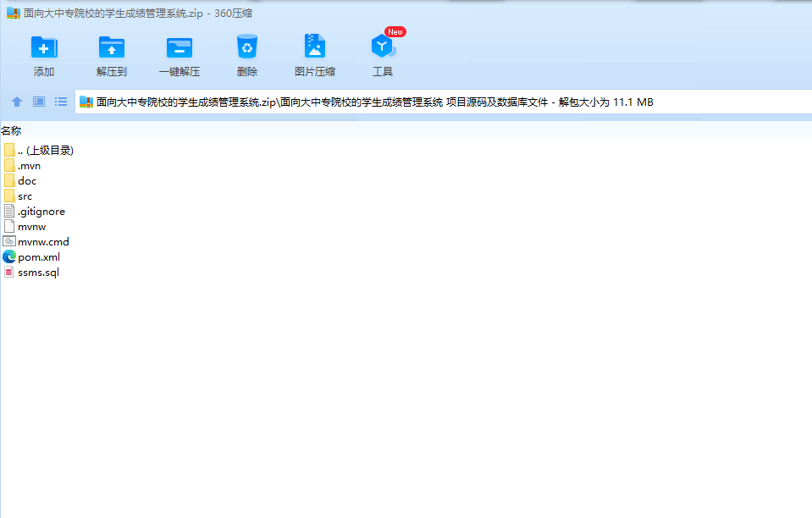This screenshot has height=518, width=812.
Task: Select the doc folder
Action: [20, 180]
